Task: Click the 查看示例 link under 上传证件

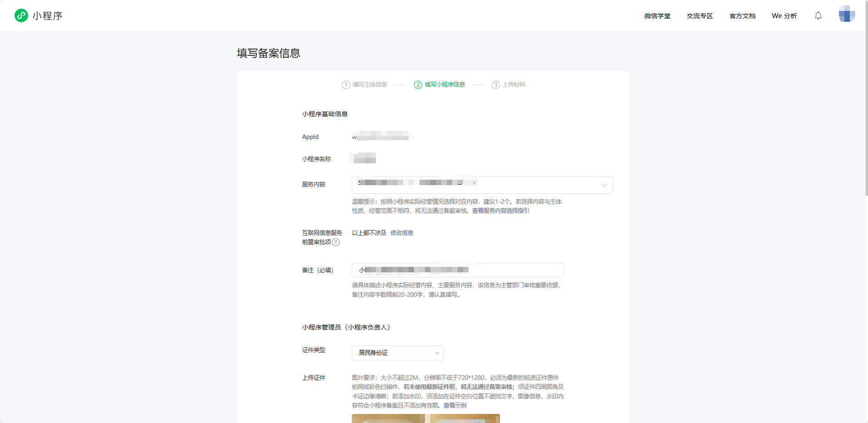Action: click(454, 405)
